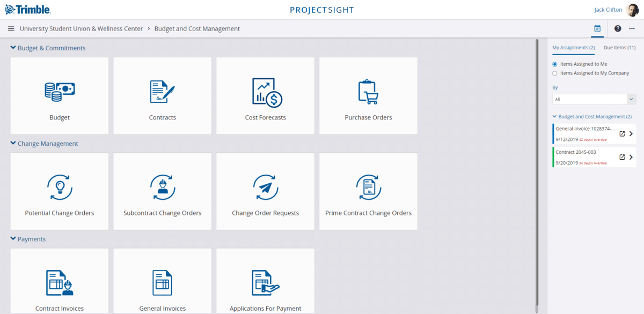Image resolution: width=644 pixels, height=314 pixels.
Task: Collapse the Change Management section
Action: 13,143
